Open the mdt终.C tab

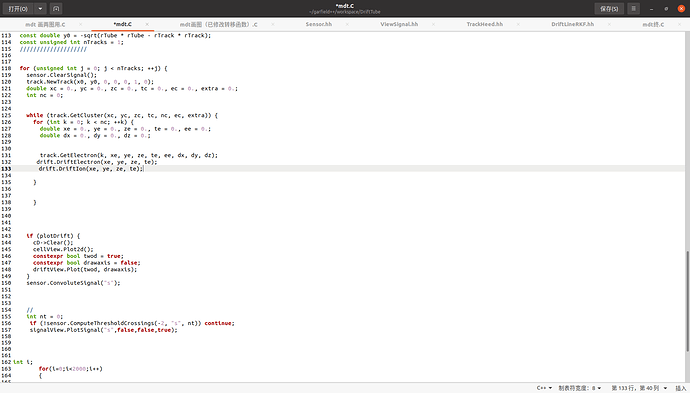tap(653, 24)
